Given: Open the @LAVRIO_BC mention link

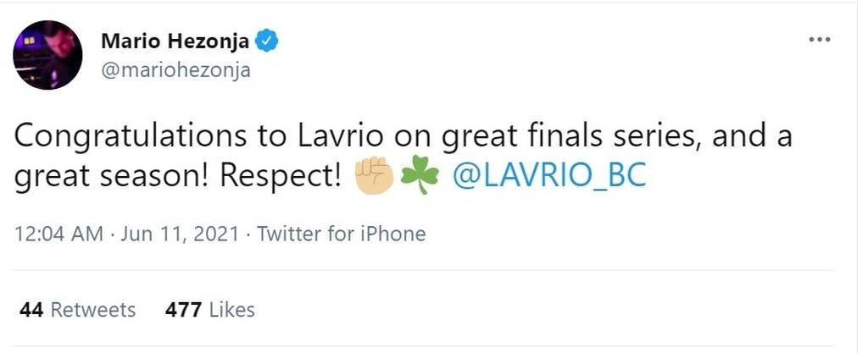Looking at the screenshot, I should [x=550, y=176].
